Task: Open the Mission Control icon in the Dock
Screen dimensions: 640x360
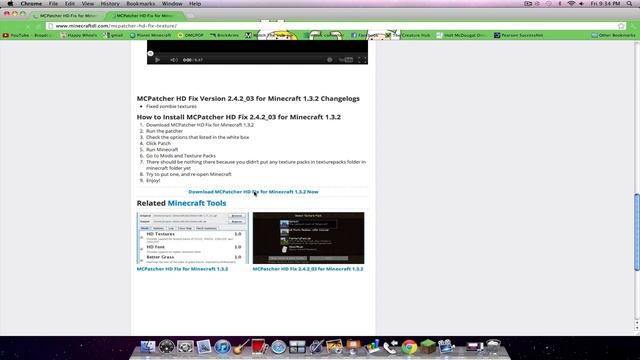Action: point(297,347)
